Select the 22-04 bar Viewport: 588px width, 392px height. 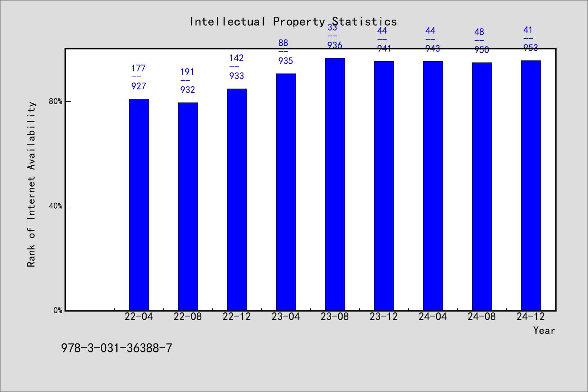pyautogui.click(x=139, y=205)
